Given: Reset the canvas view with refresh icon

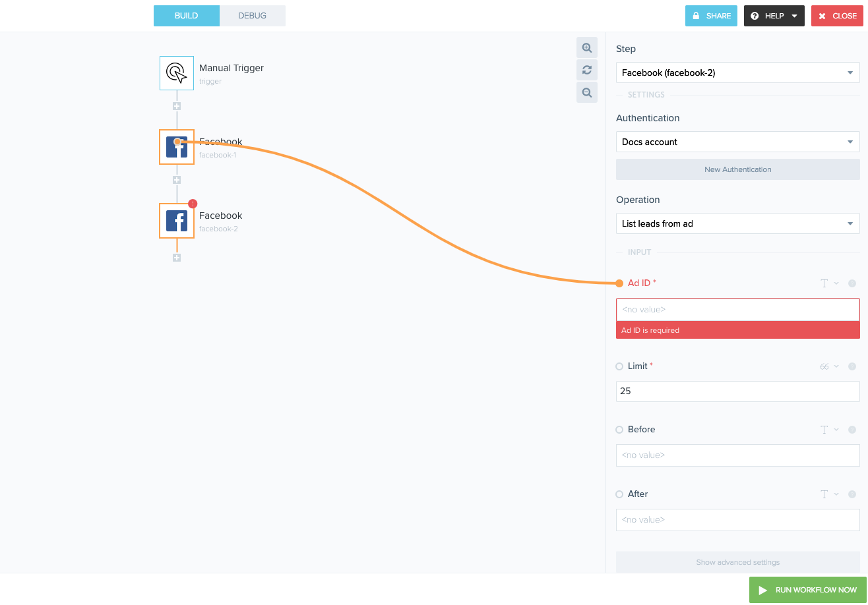Looking at the screenshot, I should pos(587,70).
